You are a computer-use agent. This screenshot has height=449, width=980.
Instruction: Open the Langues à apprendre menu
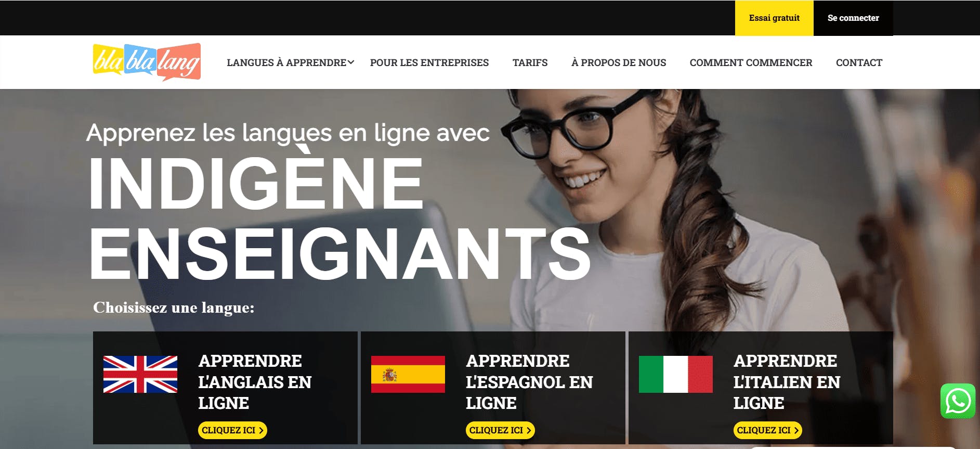coord(286,62)
